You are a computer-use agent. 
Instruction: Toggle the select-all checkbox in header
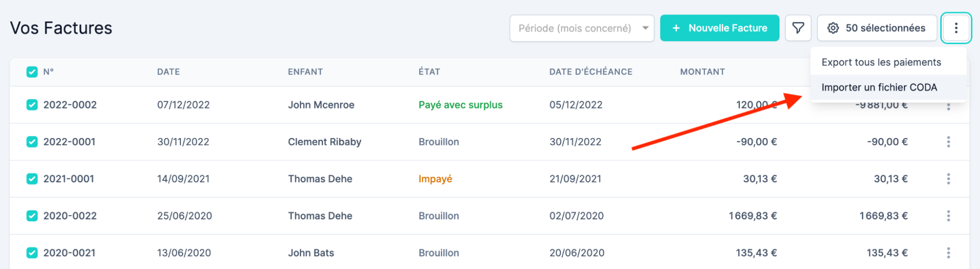coord(32,72)
